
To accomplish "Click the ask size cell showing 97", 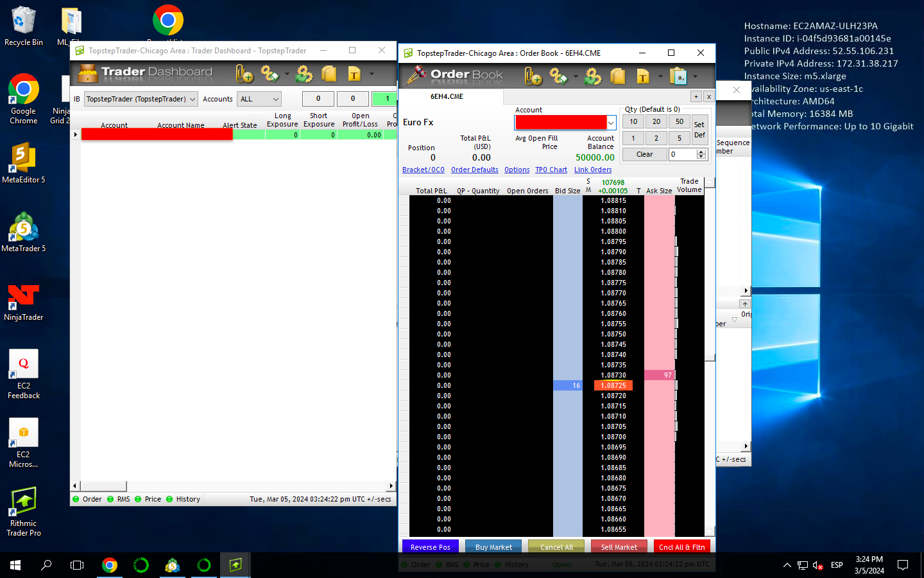I will pos(659,375).
